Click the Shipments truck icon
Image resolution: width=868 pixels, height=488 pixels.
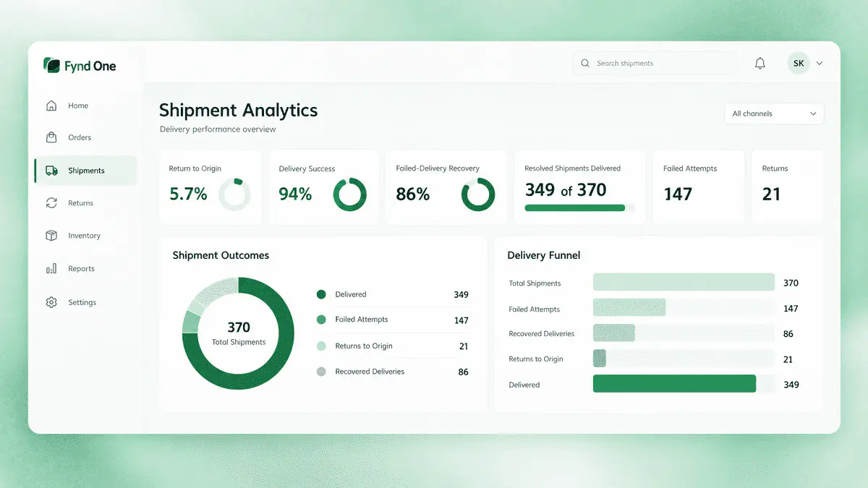(x=51, y=171)
